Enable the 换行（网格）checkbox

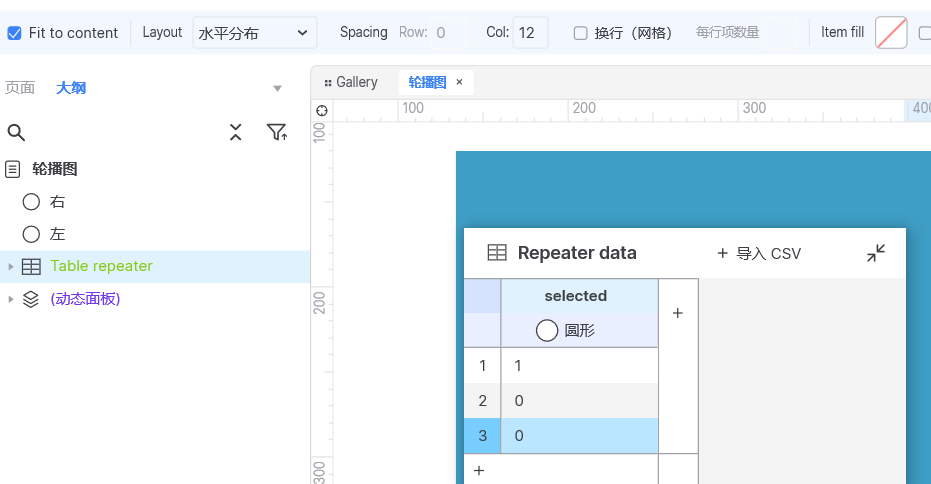coord(580,33)
